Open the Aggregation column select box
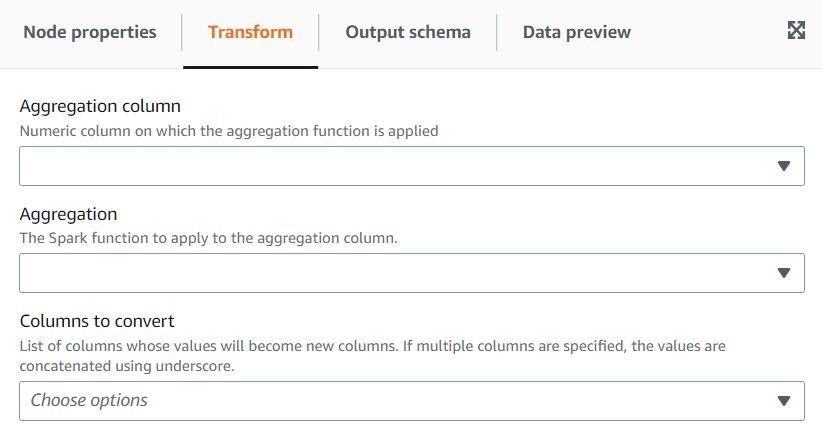Screen dimensions: 822x432 coord(400,166)
